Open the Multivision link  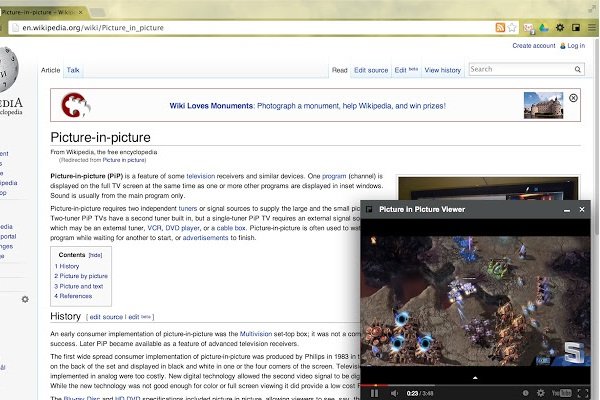(x=256, y=334)
